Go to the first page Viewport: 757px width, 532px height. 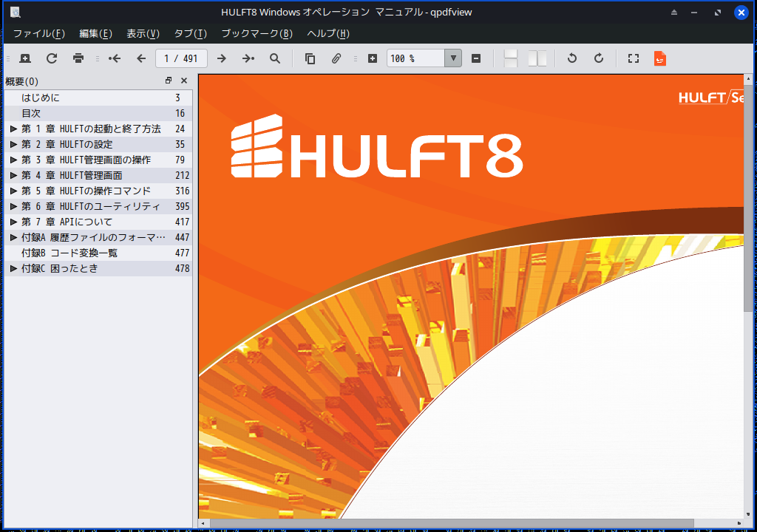pos(115,58)
